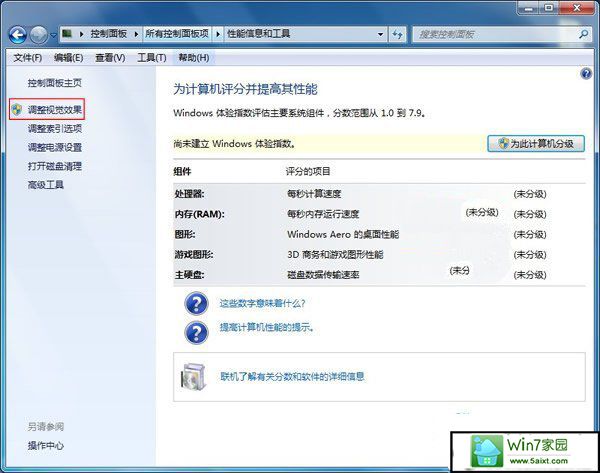Expand the arrow after 所有控制面板项

218,34
